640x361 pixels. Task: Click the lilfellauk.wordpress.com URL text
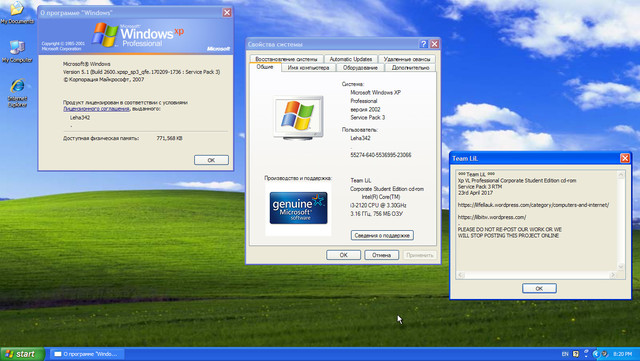pos(533,205)
